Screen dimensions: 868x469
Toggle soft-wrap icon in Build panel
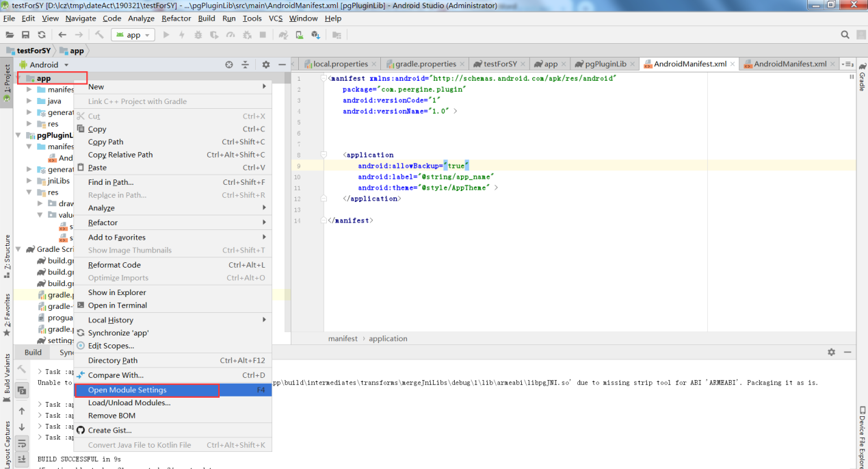pos(22,443)
